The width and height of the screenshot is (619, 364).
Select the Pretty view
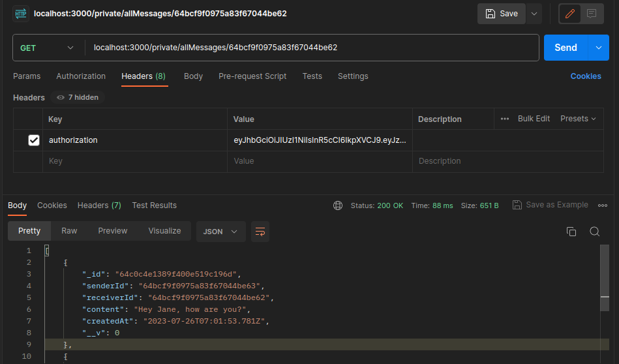29,231
